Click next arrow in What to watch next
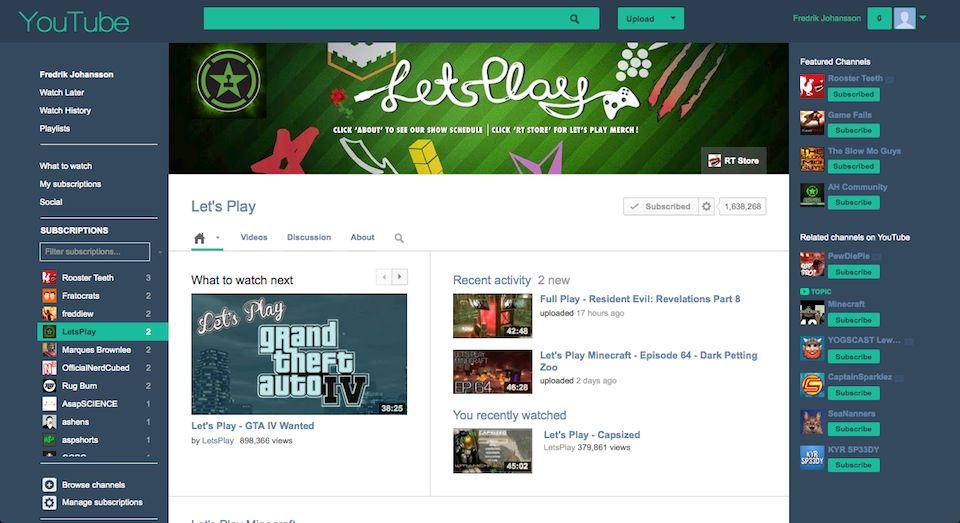Viewport: 960px width, 523px height. (x=400, y=277)
